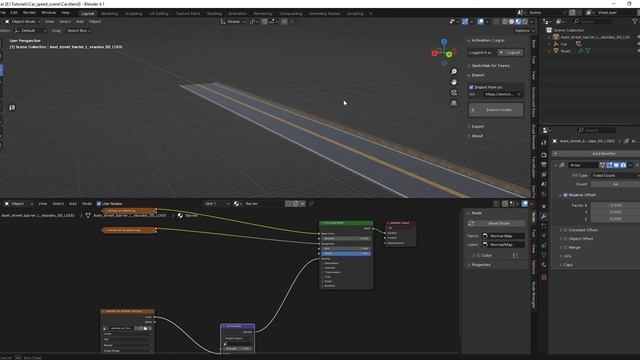Select solid viewport shading icon
This screenshot has width=640, height=360.
click(x=511, y=22)
